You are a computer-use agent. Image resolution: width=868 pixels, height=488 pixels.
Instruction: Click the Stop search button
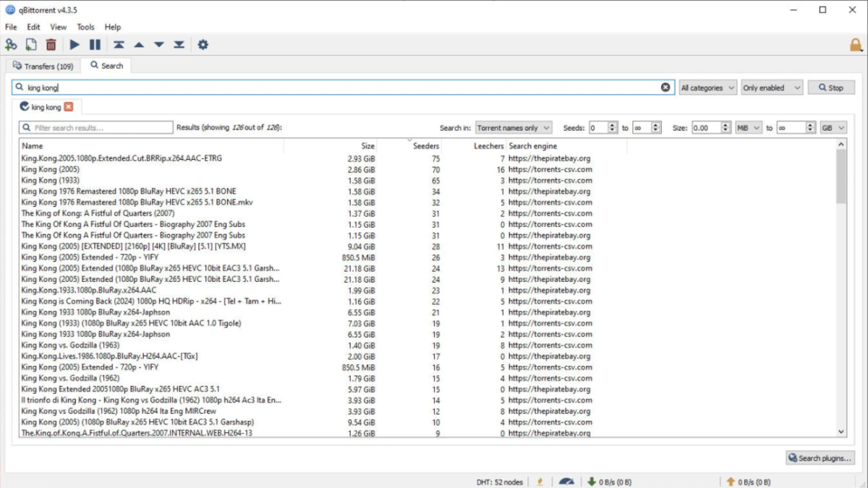(x=831, y=87)
